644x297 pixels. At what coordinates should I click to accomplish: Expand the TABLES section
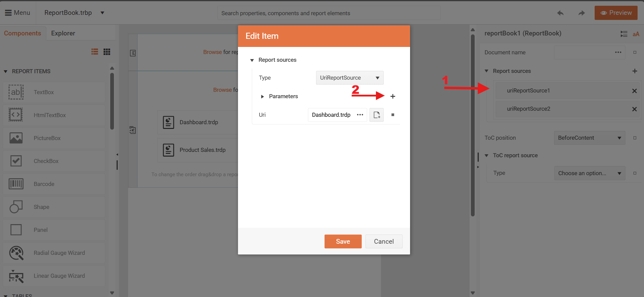pyautogui.click(x=5, y=296)
